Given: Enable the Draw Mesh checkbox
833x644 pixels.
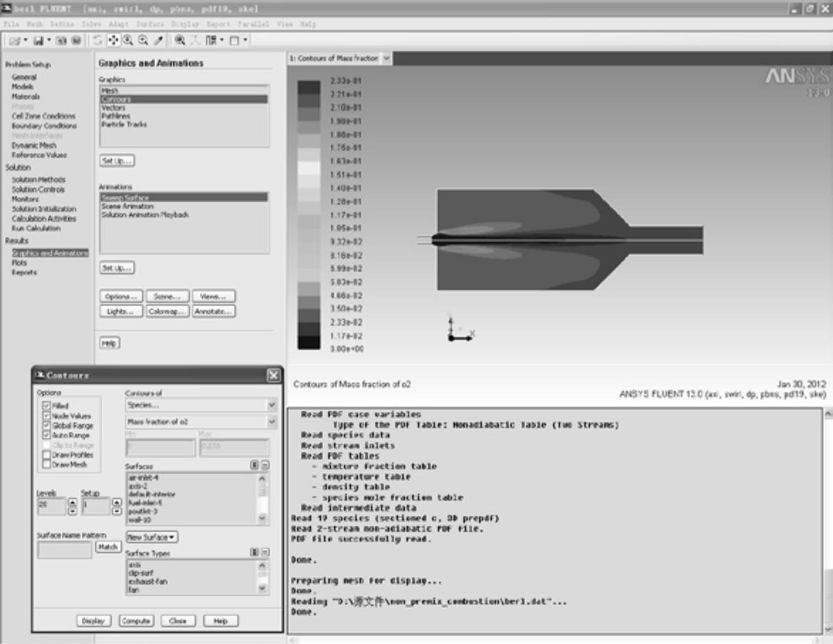Looking at the screenshot, I should [47, 465].
